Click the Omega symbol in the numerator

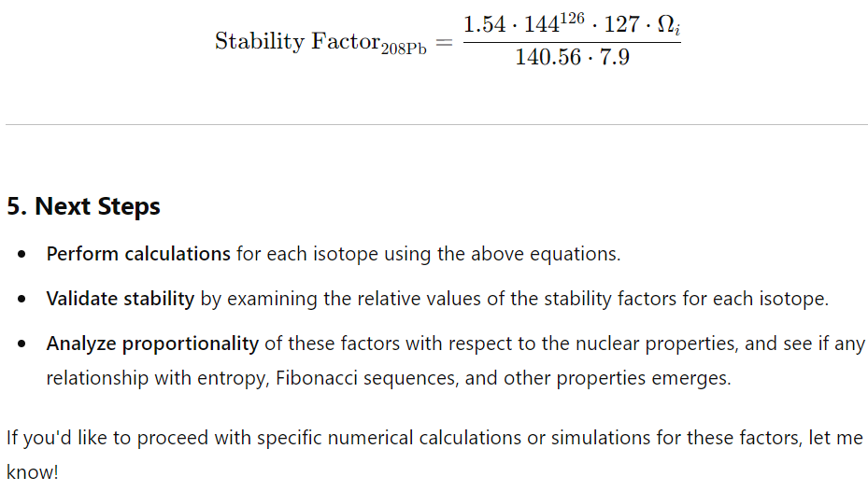pos(669,25)
